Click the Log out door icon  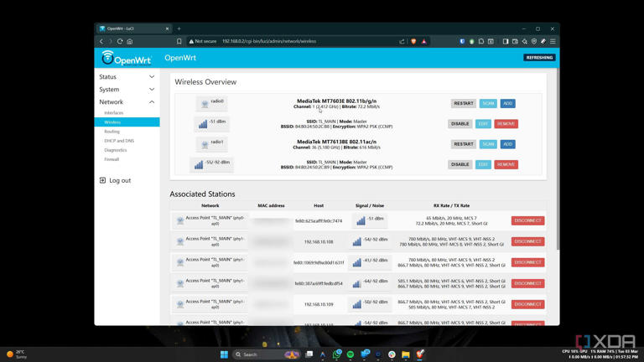click(x=102, y=180)
